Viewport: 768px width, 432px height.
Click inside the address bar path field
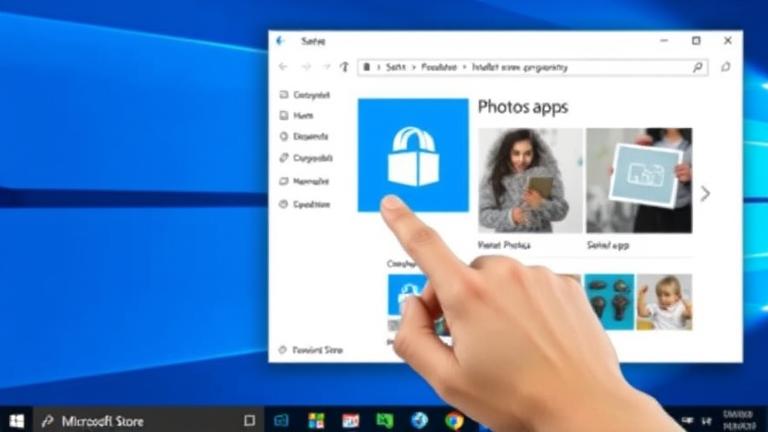click(x=533, y=67)
